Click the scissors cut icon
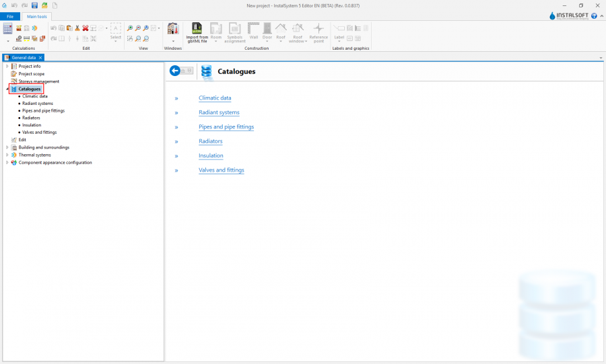The width and height of the screenshot is (606, 364). [77, 28]
